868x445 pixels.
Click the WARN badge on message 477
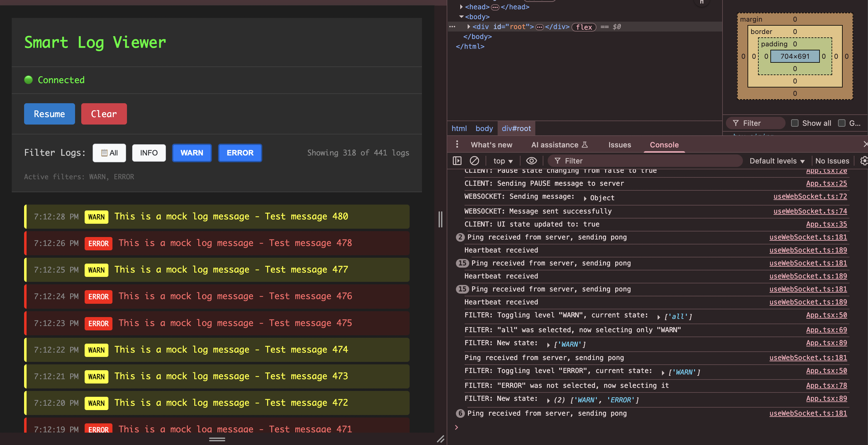point(96,270)
